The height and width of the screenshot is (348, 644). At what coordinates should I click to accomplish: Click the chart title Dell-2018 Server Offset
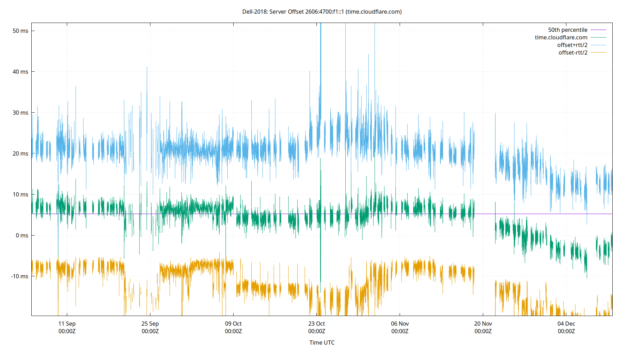pyautogui.click(x=321, y=11)
